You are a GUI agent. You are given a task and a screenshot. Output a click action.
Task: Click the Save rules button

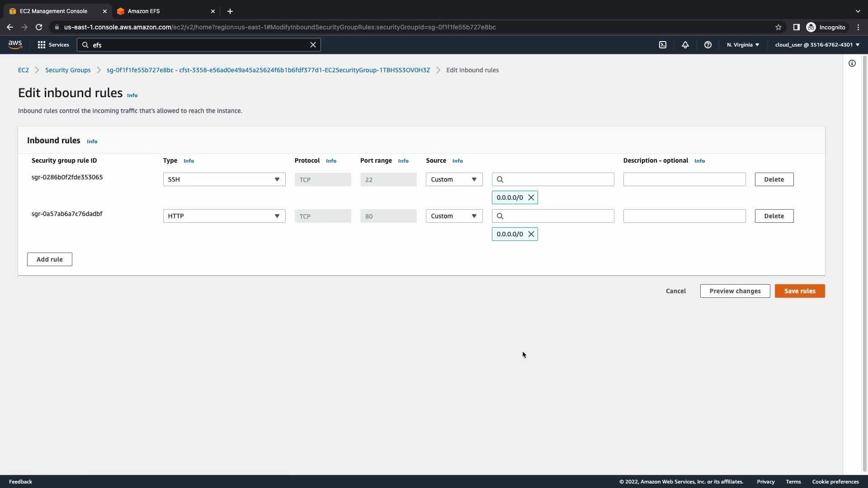click(799, 291)
